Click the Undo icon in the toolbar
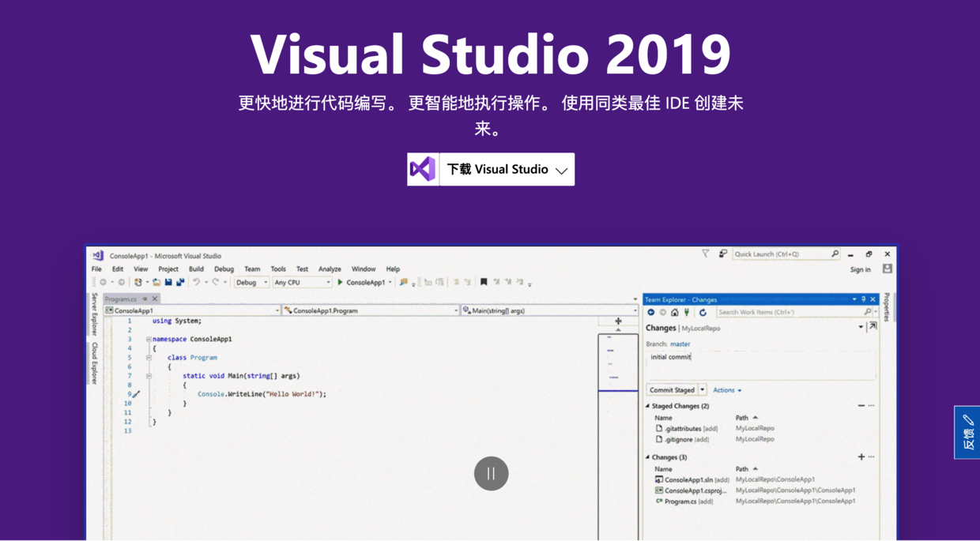This screenshot has height=541, width=980. (x=196, y=281)
